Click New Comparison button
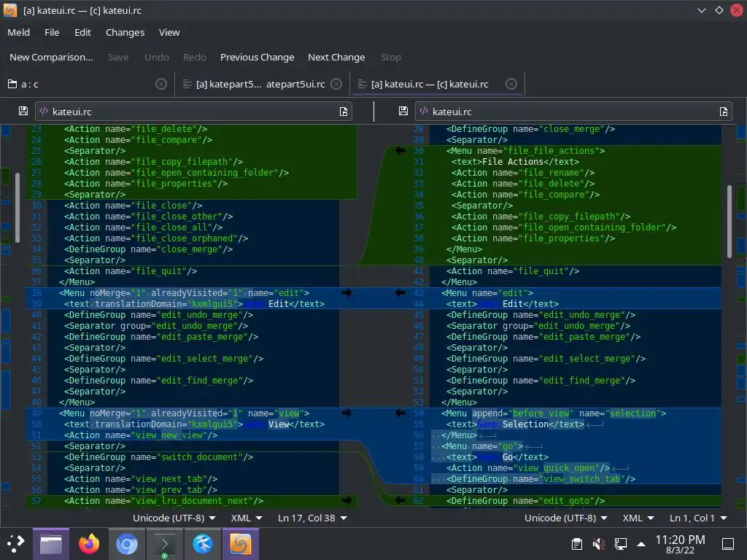 pos(51,57)
